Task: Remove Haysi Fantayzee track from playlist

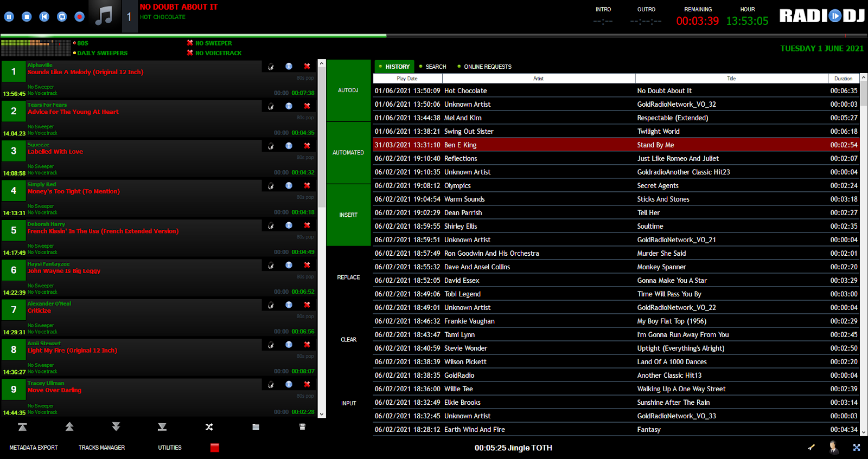Action: 307,265
